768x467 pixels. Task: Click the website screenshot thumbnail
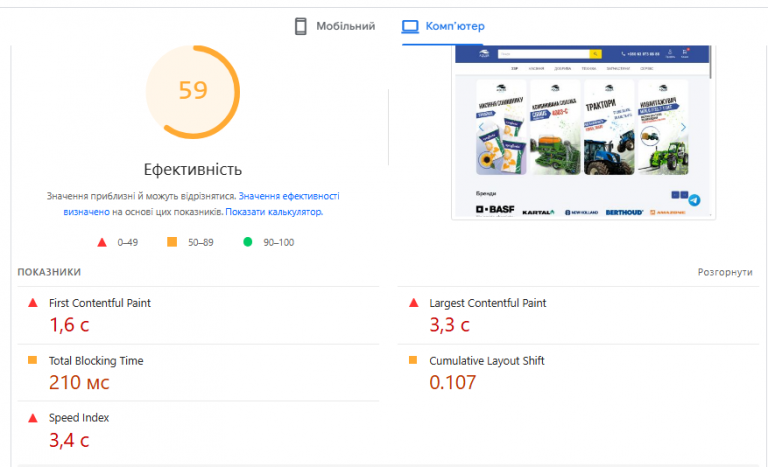tap(584, 132)
